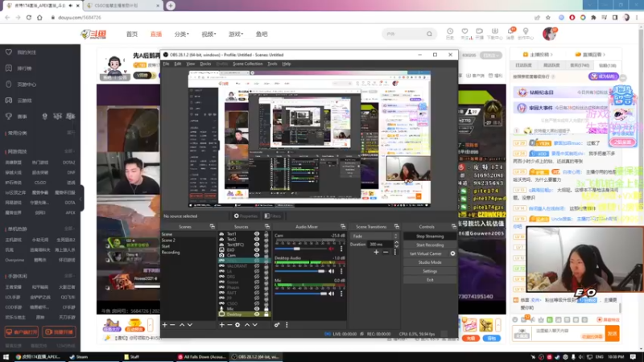This screenshot has width=644, height=362.
Task: Remove selected scene with minus icon
Action: click(173, 325)
